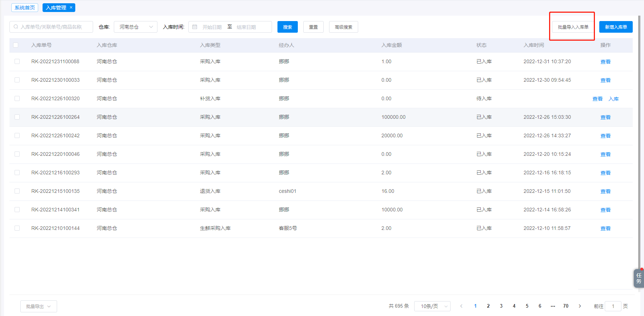This screenshot has height=316, width=644.
Task: Click the calendar icon in date range field
Action: point(195,27)
